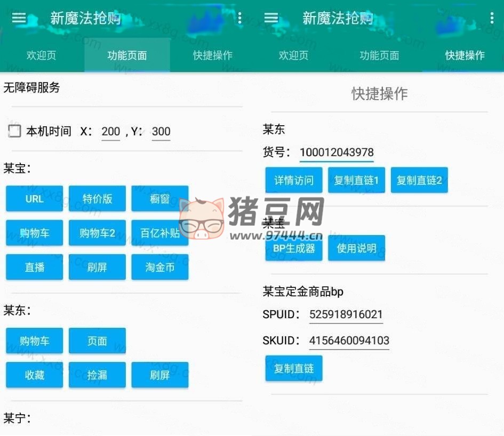Switch to 欢迎页 tab on left screen
The image size is (504, 436).
[x=42, y=55]
